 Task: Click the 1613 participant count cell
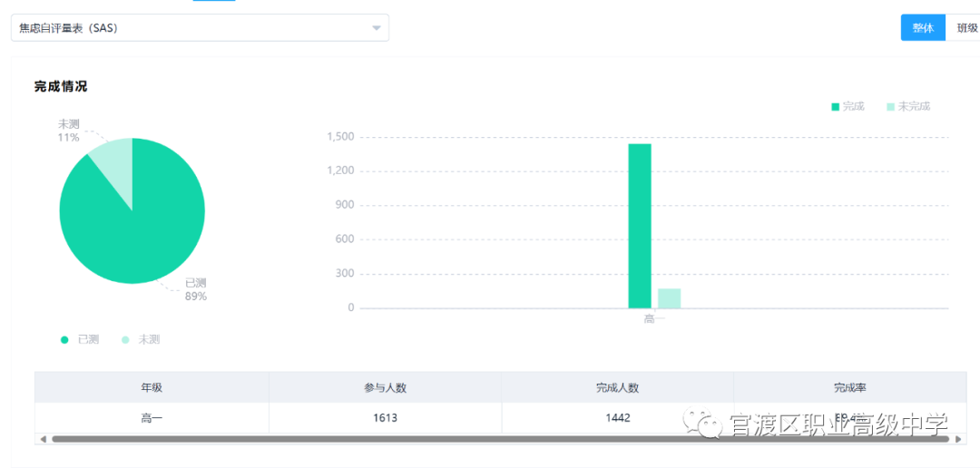pos(385,417)
